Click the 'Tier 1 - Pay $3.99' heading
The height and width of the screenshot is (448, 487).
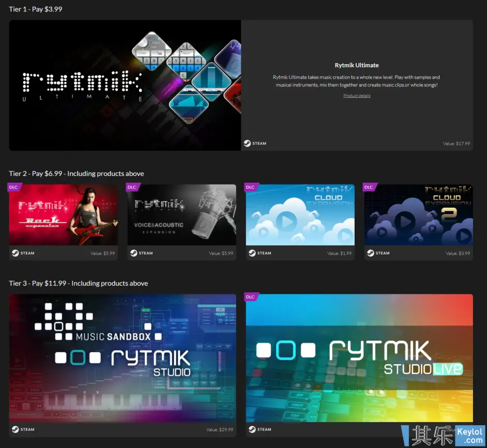point(35,9)
